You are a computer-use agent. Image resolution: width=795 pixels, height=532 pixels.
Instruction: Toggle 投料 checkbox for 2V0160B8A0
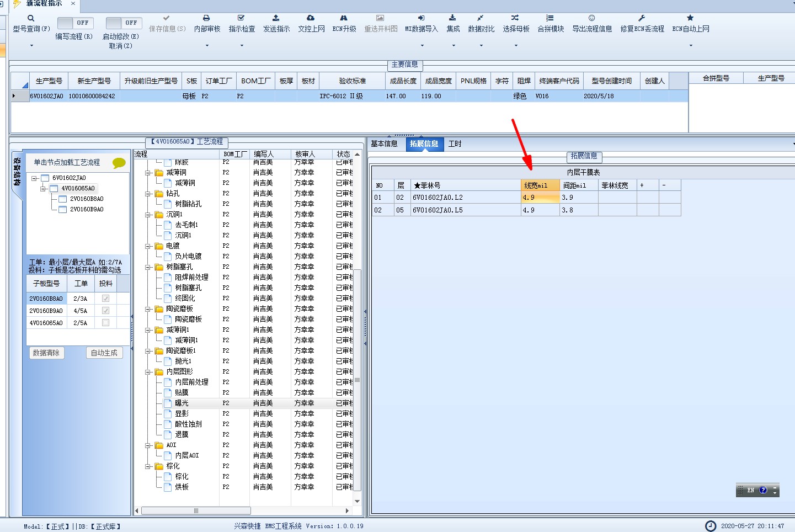[x=105, y=298]
